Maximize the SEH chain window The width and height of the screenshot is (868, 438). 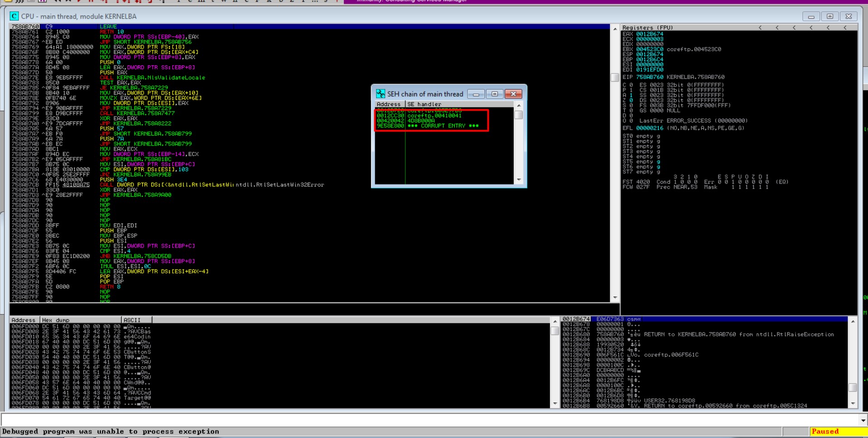(494, 94)
